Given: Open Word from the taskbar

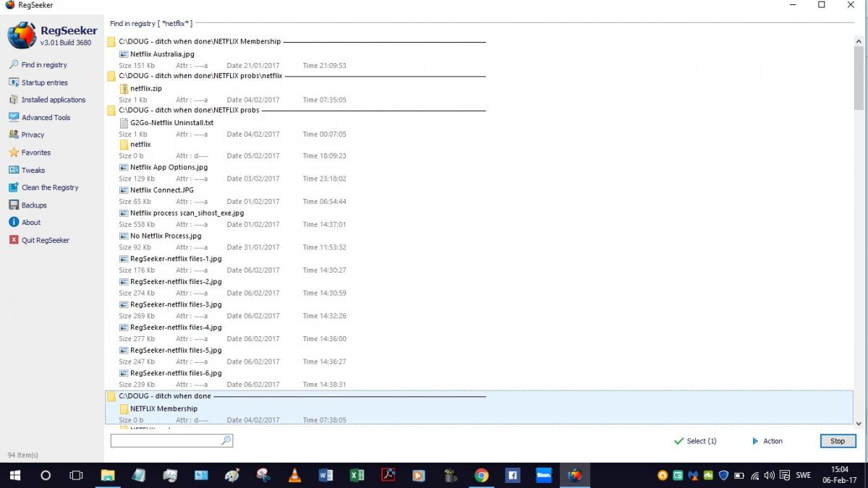Looking at the screenshot, I should pos(325,476).
